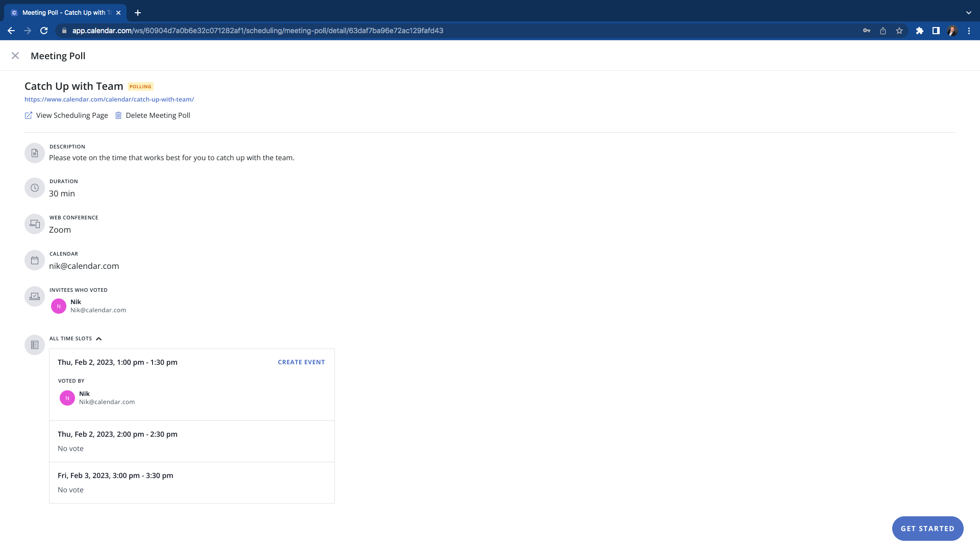Click the 30 min duration value
This screenshot has width=980, height=551.
62,194
